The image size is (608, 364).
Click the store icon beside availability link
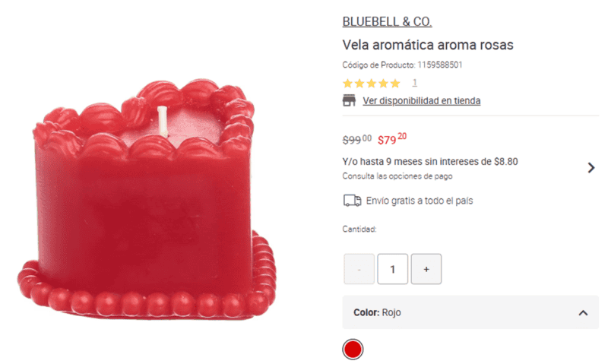click(349, 100)
